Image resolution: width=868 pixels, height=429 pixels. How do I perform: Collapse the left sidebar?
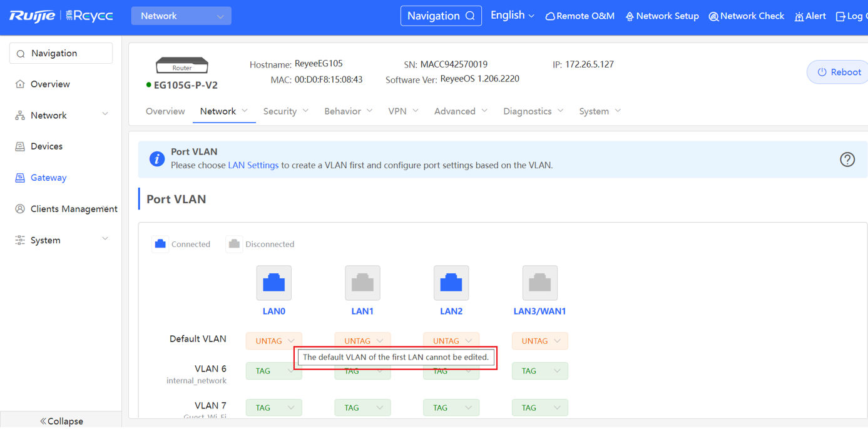tap(61, 421)
